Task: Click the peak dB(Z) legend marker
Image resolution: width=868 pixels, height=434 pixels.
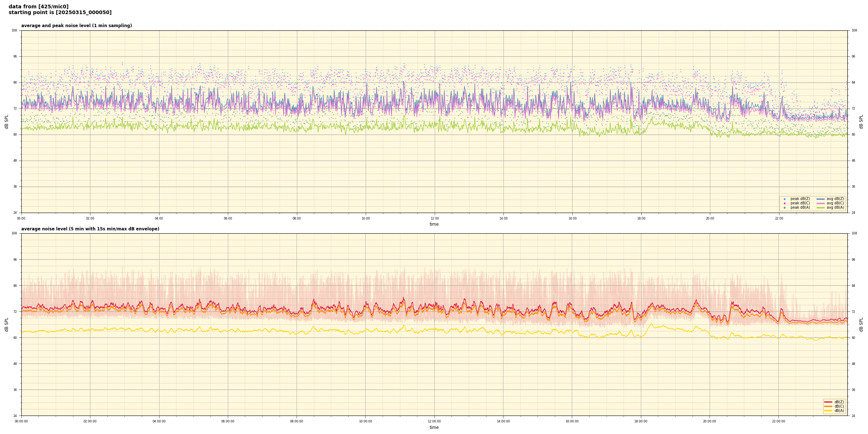Action: tap(784, 199)
